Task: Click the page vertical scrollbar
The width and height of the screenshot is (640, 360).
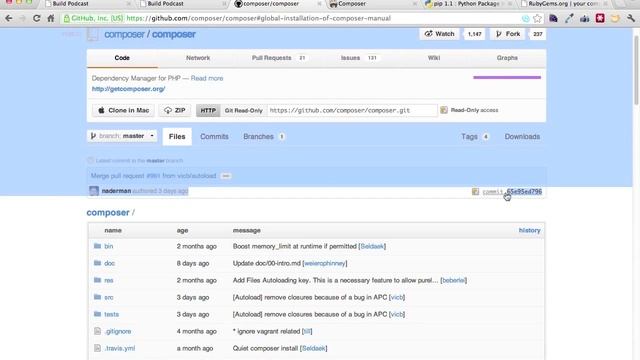Action: pos(636,71)
